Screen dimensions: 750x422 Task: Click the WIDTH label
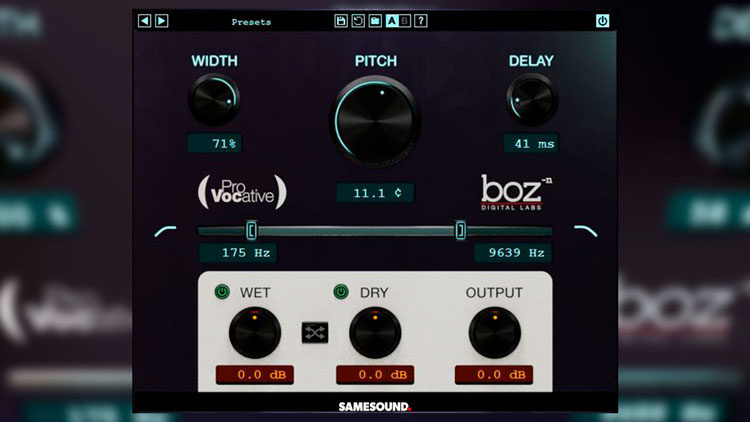coord(214,61)
